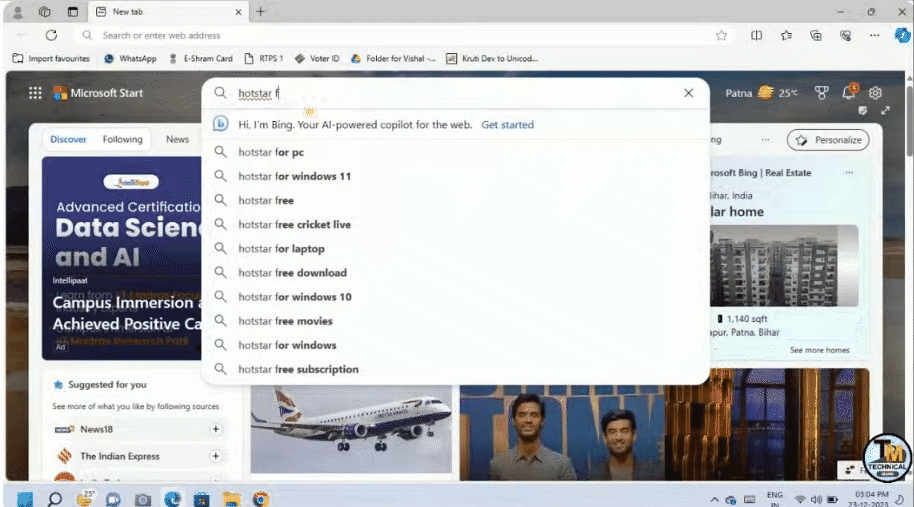This screenshot has height=507, width=914.
Task: Open the Data Science and AI ad card
Action: pos(121,258)
